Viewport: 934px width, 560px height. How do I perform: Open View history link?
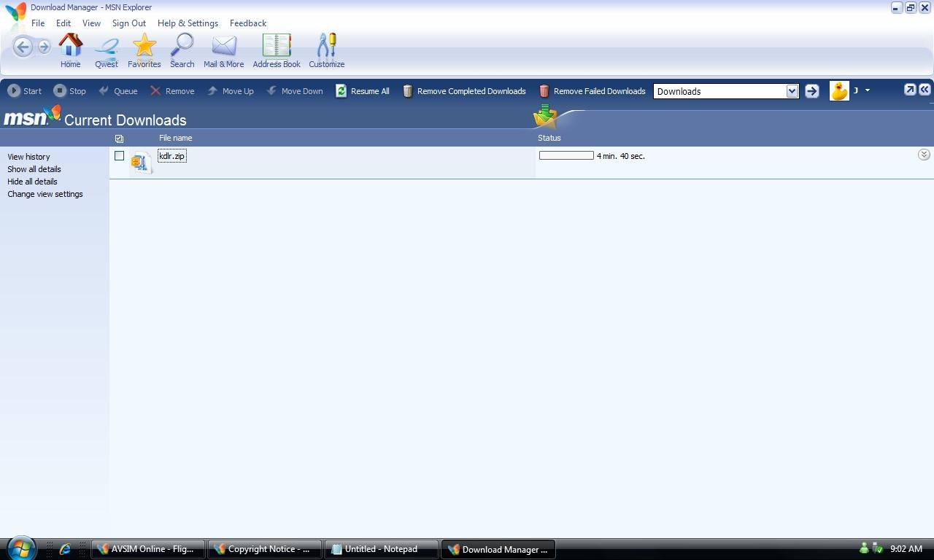click(x=28, y=157)
